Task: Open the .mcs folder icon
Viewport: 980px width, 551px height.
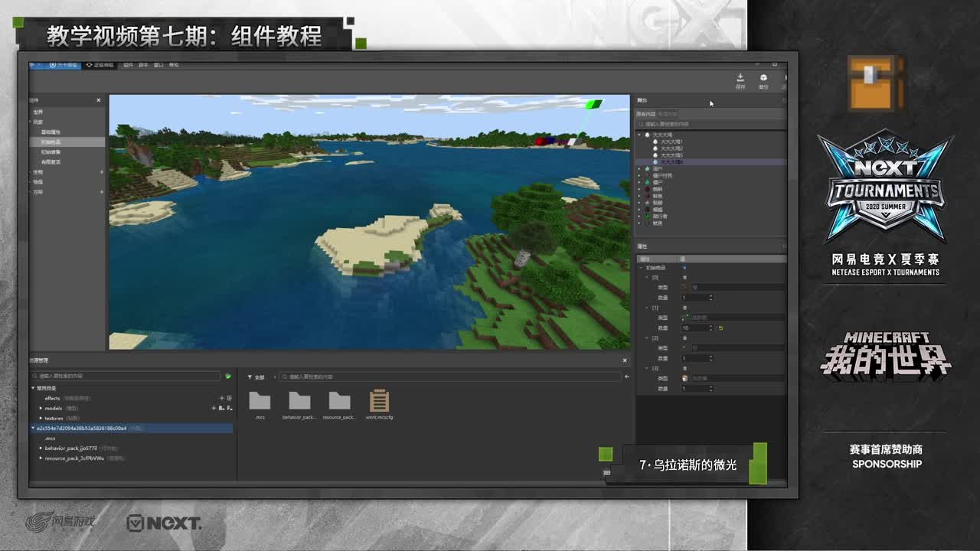Action: coord(260,401)
